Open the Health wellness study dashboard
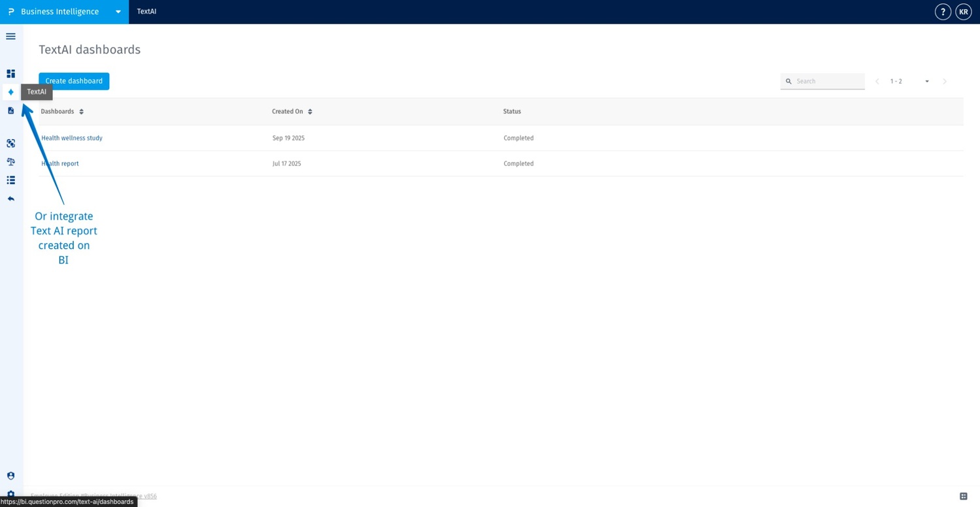The image size is (980, 507). [x=72, y=138]
